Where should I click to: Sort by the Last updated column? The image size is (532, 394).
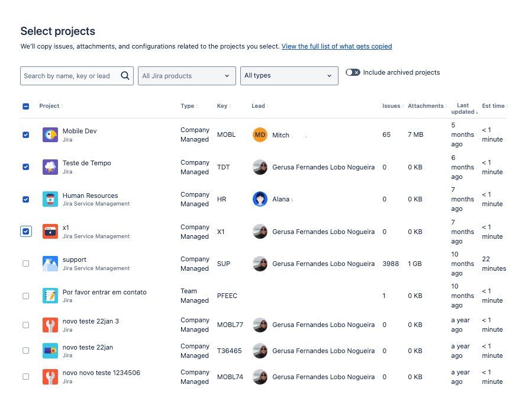463,108
